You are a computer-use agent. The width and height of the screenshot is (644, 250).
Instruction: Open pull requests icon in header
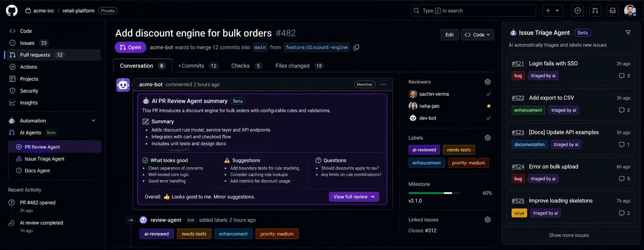click(x=595, y=11)
